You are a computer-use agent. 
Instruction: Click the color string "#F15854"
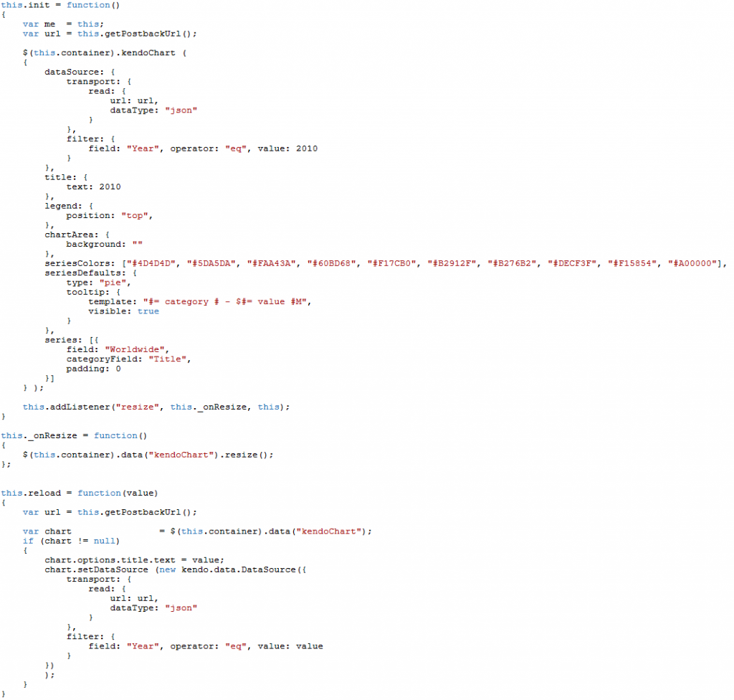tap(632, 263)
